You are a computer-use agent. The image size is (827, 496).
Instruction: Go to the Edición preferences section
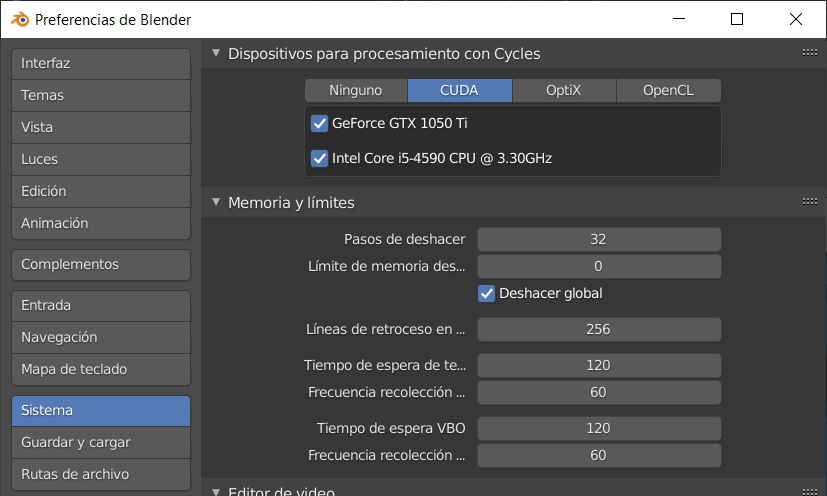click(101, 192)
